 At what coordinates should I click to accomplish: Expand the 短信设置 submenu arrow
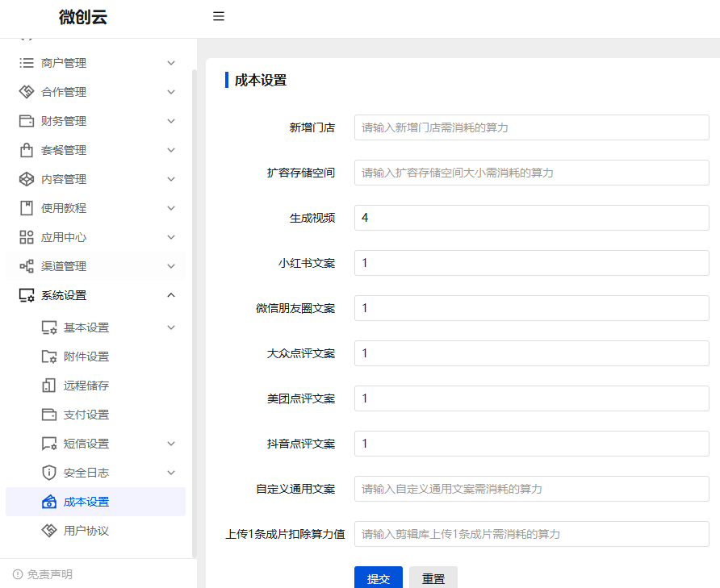171,444
